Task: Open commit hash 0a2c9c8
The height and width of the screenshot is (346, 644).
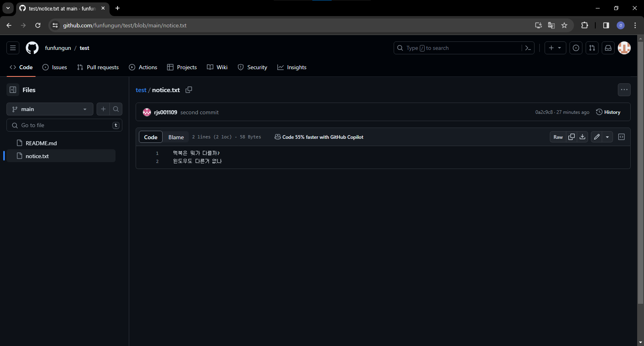Action: click(x=544, y=112)
